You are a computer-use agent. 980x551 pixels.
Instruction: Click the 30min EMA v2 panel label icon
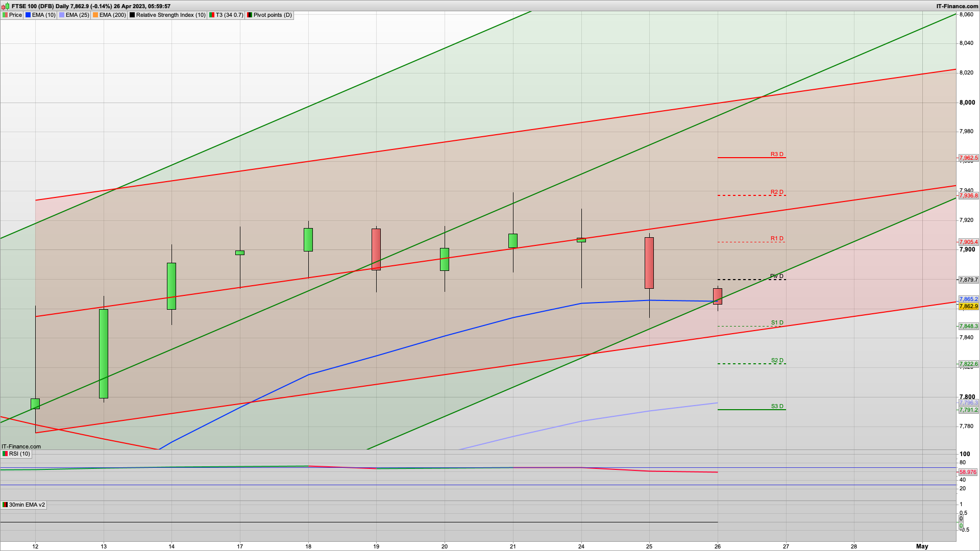click(x=5, y=505)
